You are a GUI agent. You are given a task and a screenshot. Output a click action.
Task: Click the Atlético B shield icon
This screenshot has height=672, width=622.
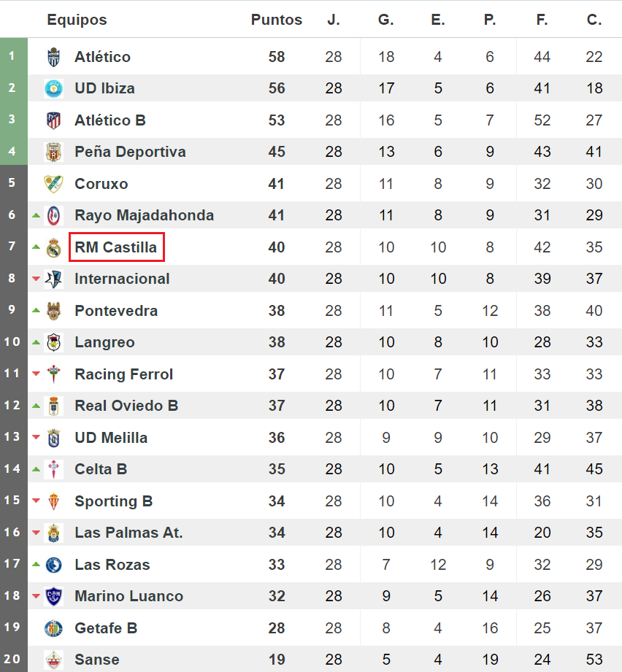coord(53,120)
